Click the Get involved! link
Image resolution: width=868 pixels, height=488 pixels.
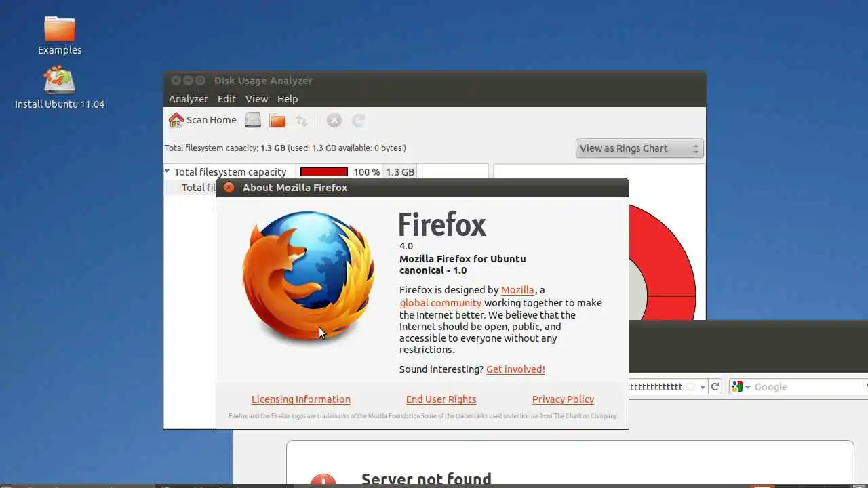pyautogui.click(x=515, y=369)
